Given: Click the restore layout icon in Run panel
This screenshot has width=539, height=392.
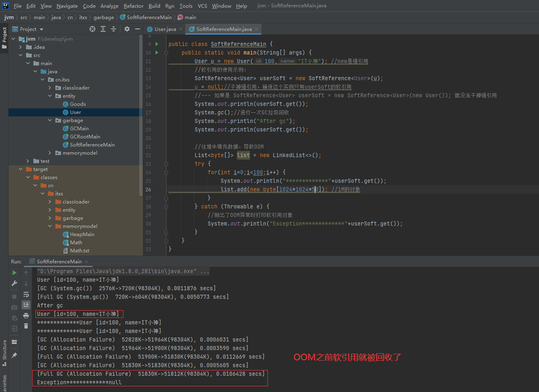Looking at the screenshot, I should [x=14, y=342].
